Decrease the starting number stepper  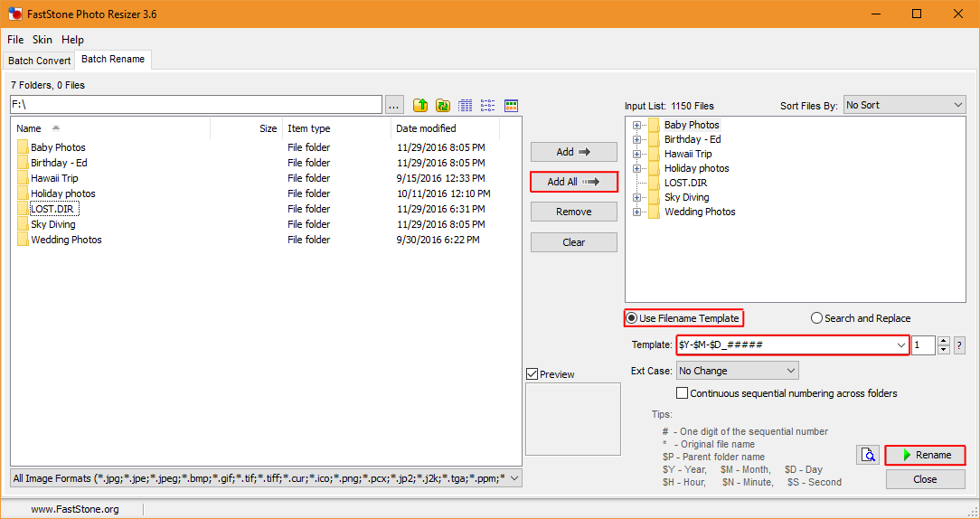coord(944,350)
